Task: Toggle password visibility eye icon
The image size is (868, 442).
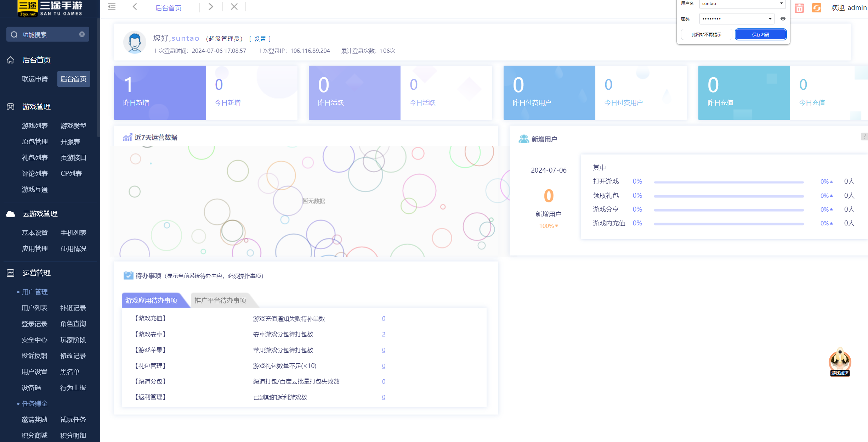Action: (783, 19)
